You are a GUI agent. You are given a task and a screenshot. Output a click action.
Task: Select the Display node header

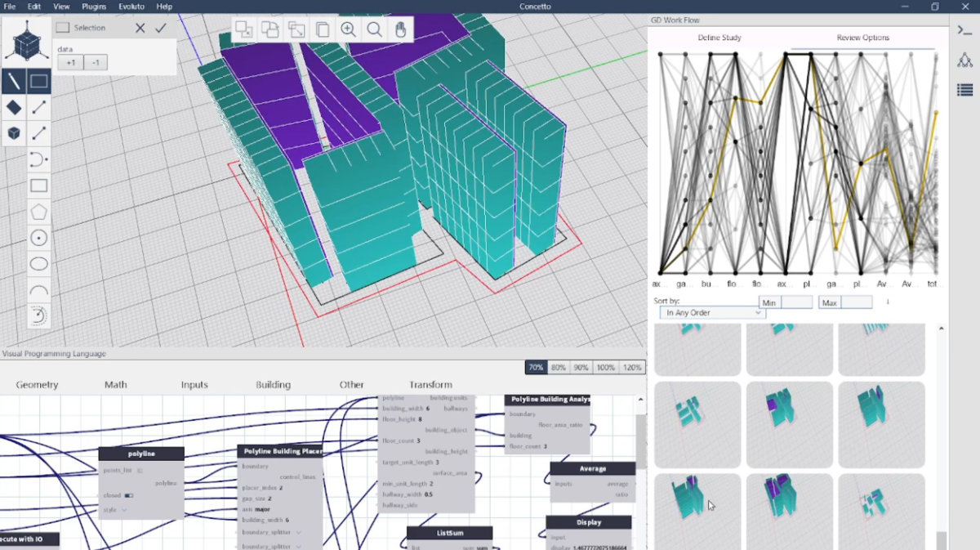(588, 522)
